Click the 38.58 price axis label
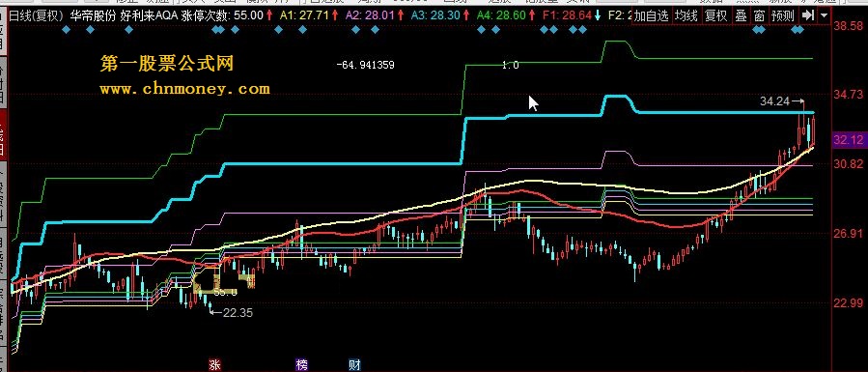 tap(849, 25)
